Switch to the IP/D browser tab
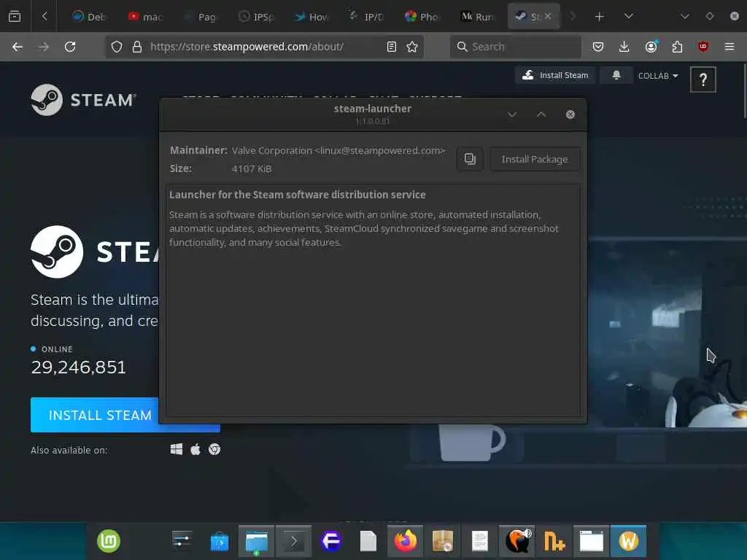747x560 pixels. coord(368,17)
